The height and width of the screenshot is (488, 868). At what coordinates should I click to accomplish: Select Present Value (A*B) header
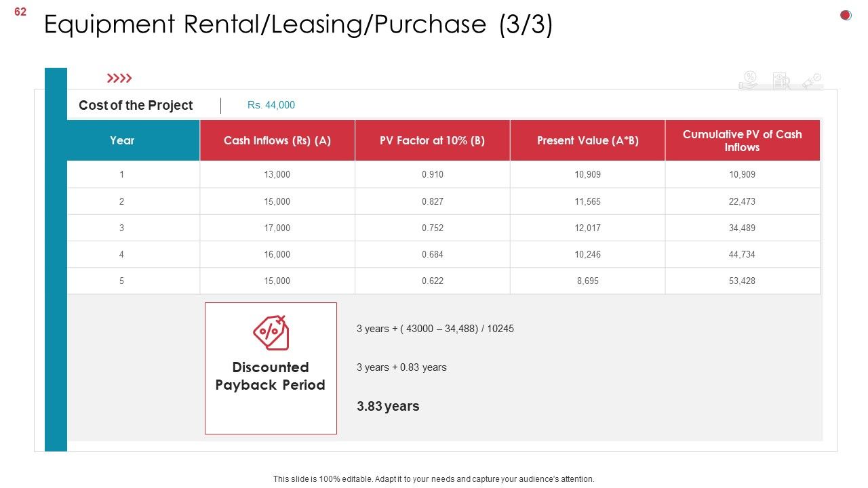(588, 140)
